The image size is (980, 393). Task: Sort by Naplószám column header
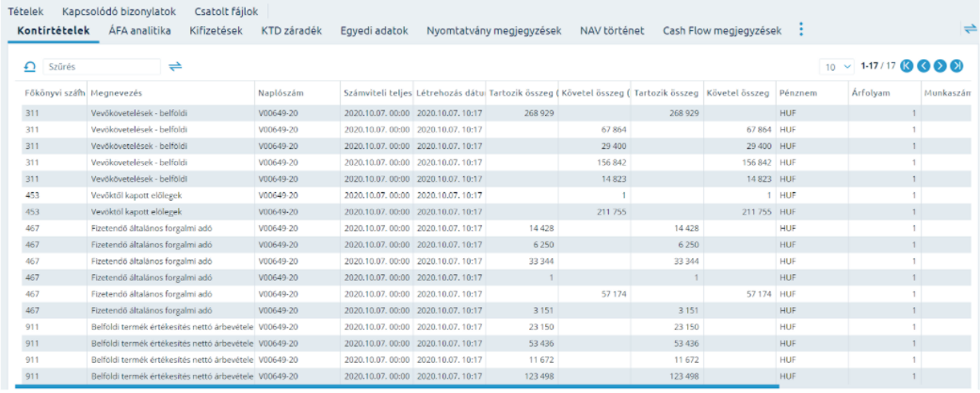(297, 93)
